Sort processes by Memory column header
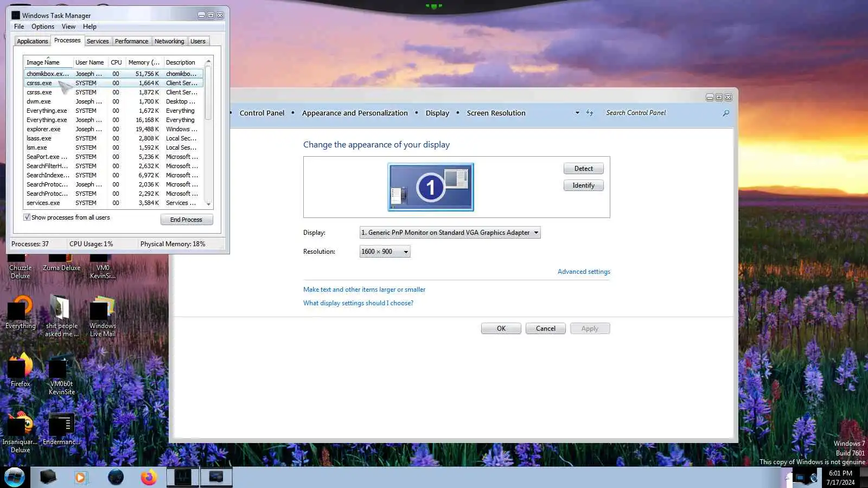The image size is (868, 488). click(x=144, y=62)
